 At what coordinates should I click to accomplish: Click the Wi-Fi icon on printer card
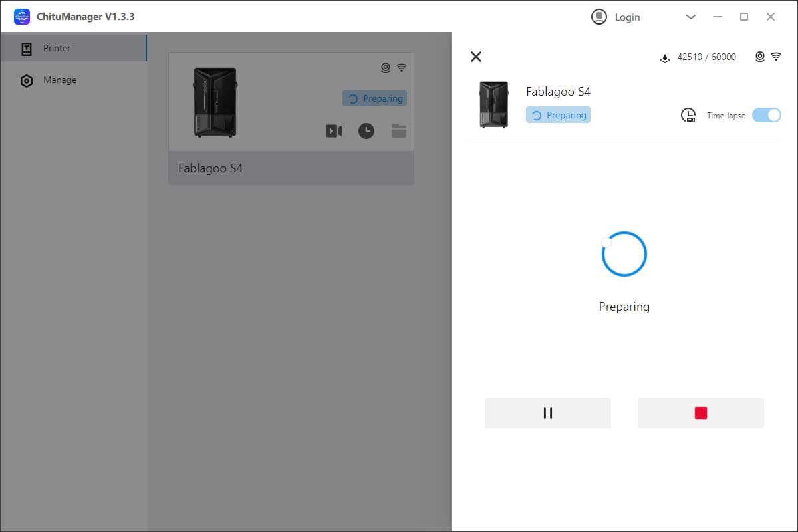402,67
